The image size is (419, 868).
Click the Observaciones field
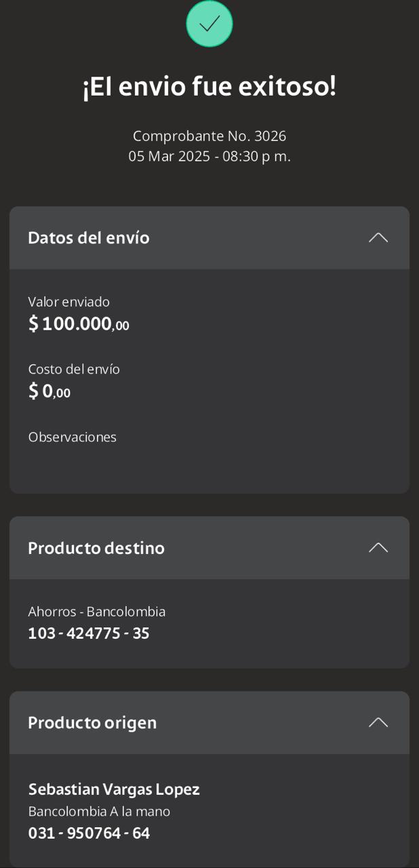pyautogui.click(x=73, y=437)
